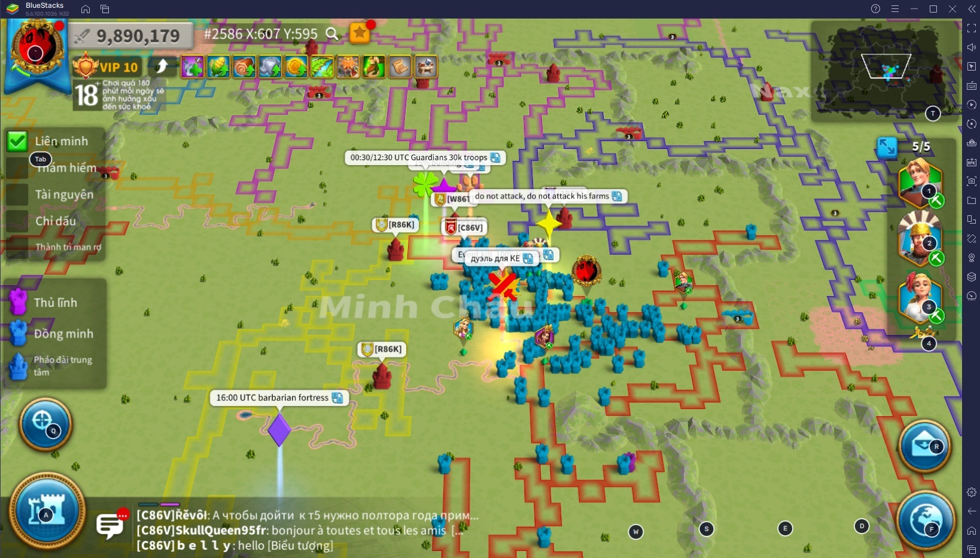Open the chat bubble icon
Image resolution: width=980 pixels, height=558 pixels.
tap(112, 525)
